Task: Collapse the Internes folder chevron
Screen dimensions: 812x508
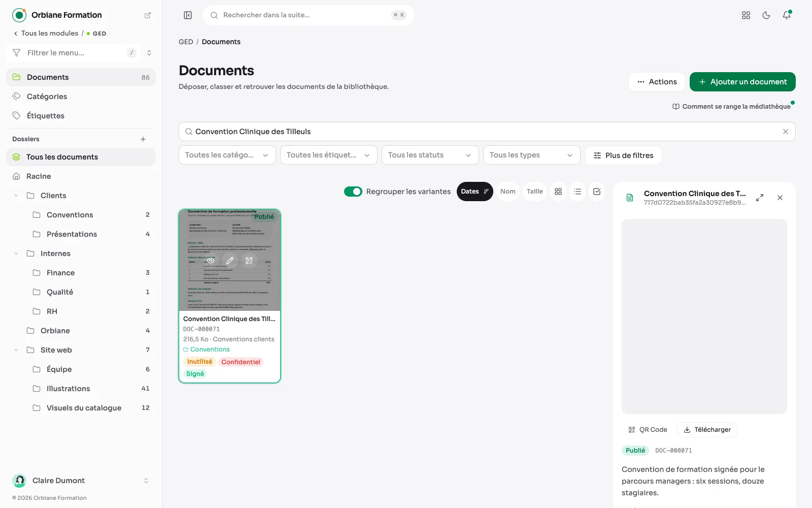Action: pos(16,253)
